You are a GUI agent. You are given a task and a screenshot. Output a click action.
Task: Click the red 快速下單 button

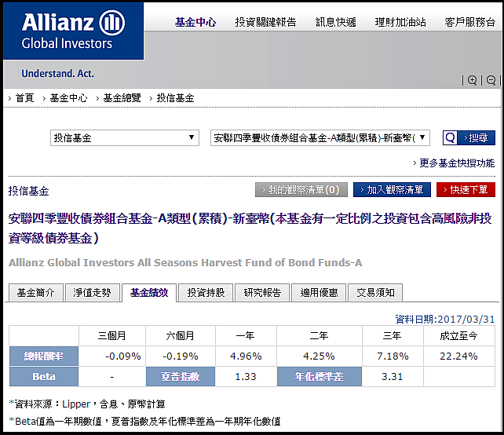point(466,190)
